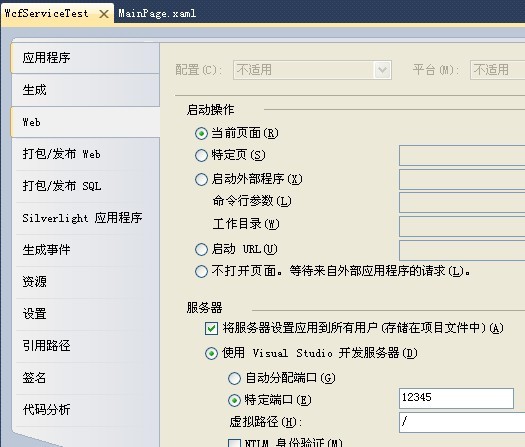Click the 服务器 section heading
This screenshot has width=525, height=447.
click(205, 307)
